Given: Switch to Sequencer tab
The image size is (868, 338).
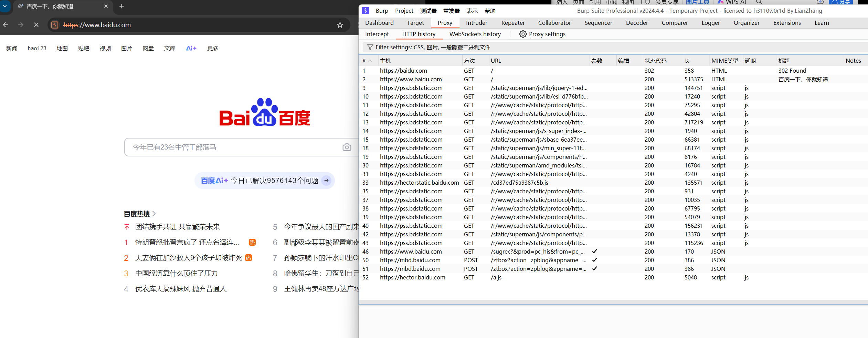Looking at the screenshot, I should point(598,23).
